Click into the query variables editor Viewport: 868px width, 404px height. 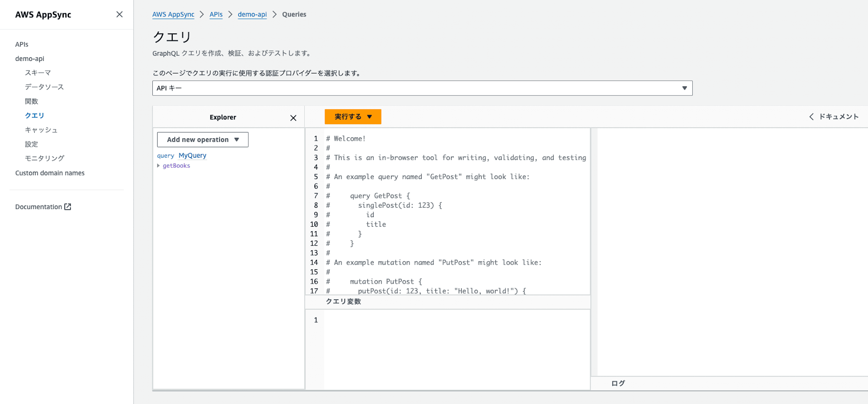(x=457, y=349)
